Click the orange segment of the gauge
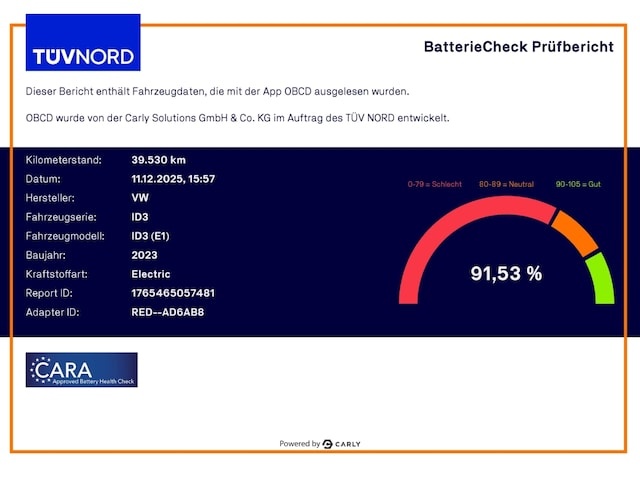Viewport: 640px width, 480px height. click(574, 231)
